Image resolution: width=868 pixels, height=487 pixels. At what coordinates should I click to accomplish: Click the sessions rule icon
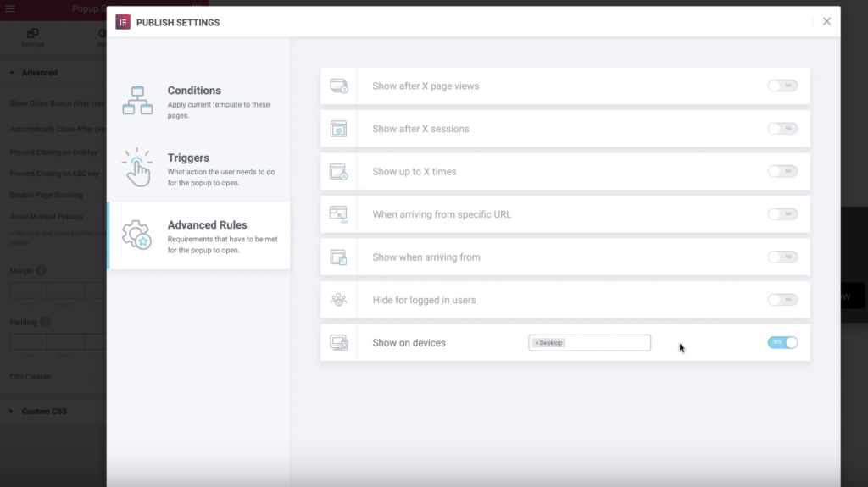coord(338,129)
